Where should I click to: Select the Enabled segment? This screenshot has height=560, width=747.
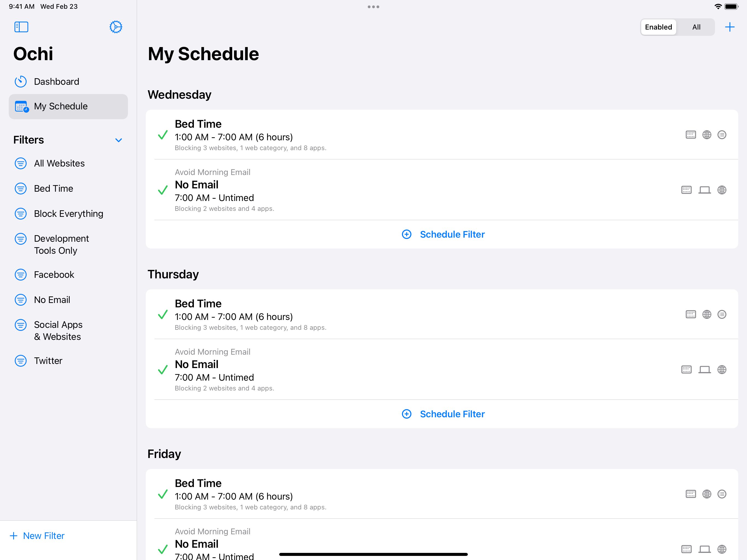[658, 27]
